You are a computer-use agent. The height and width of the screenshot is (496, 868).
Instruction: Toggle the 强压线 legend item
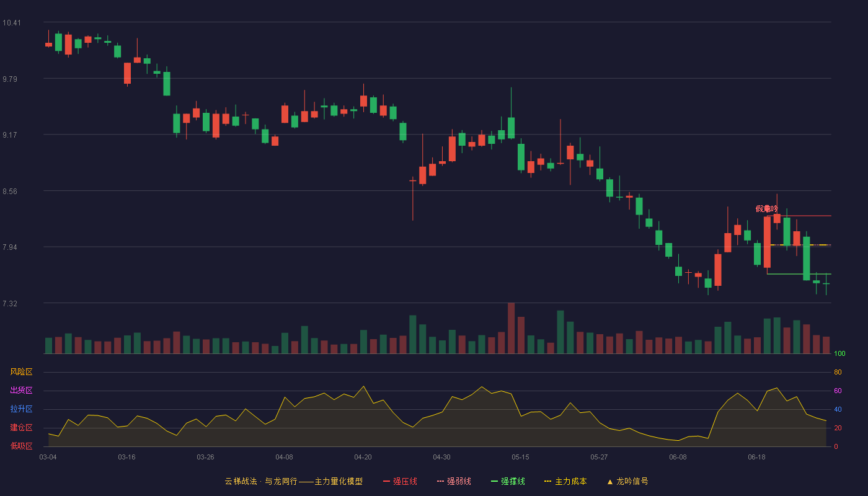point(400,481)
